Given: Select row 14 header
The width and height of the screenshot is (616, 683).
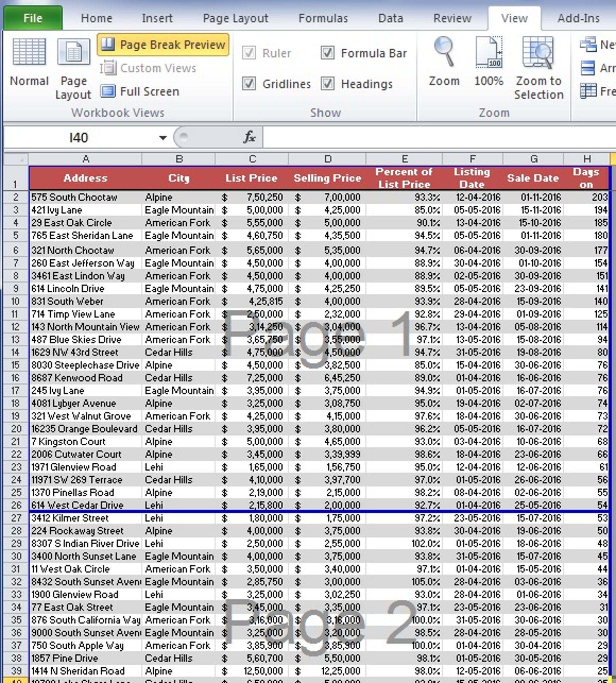Looking at the screenshot, I should pos(16,352).
